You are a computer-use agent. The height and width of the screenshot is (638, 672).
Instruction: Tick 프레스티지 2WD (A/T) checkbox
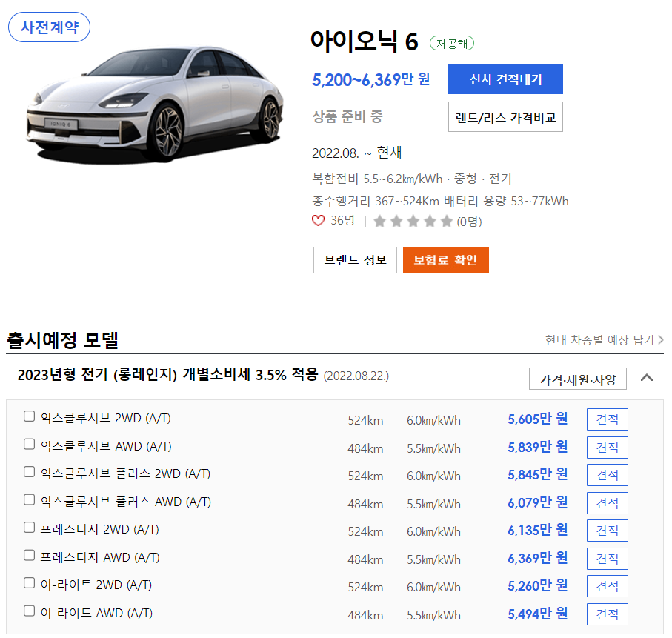pos(29,528)
